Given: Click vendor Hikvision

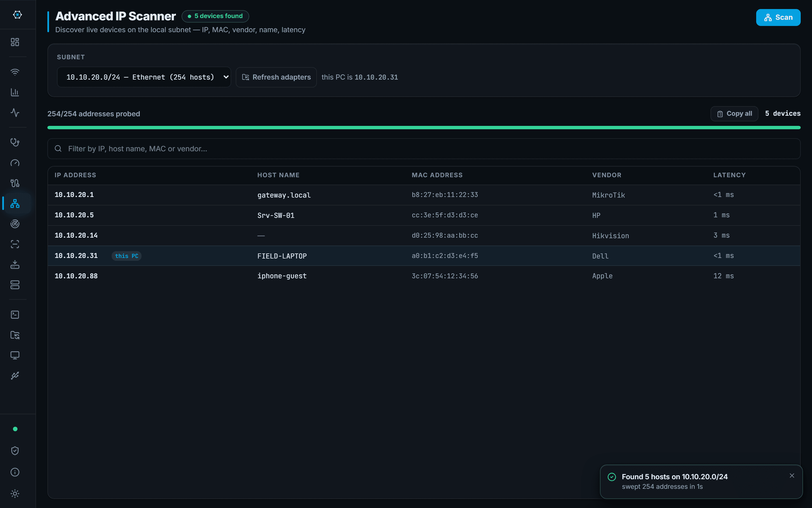Looking at the screenshot, I should coord(610,236).
